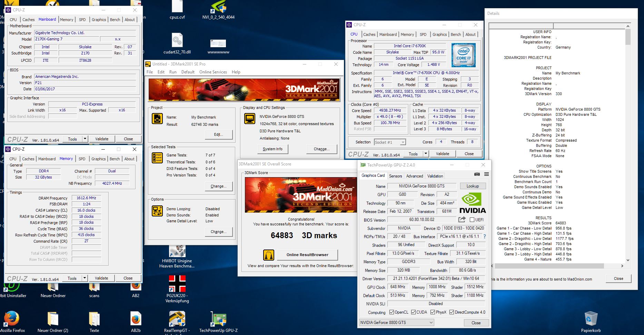The width and height of the screenshot is (644, 335).
Task: Open Online Services menu in 3DMark2001
Action: click(213, 72)
